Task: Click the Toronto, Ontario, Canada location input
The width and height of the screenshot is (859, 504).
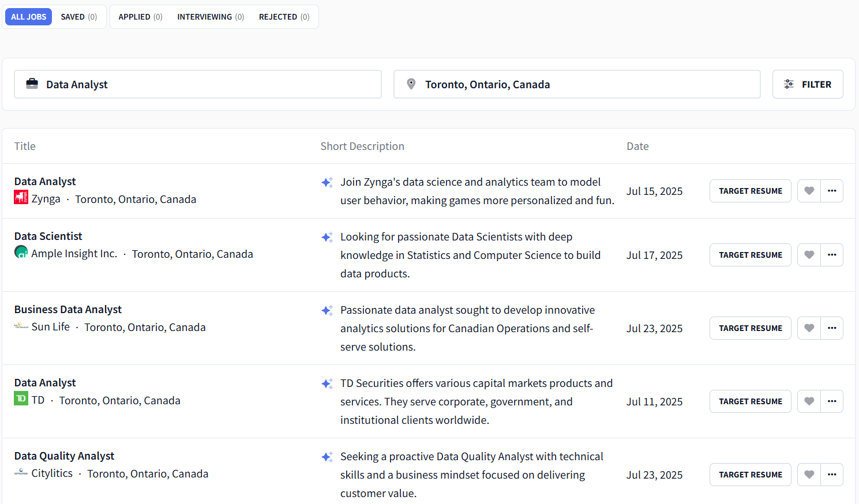Action: click(577, 84)
